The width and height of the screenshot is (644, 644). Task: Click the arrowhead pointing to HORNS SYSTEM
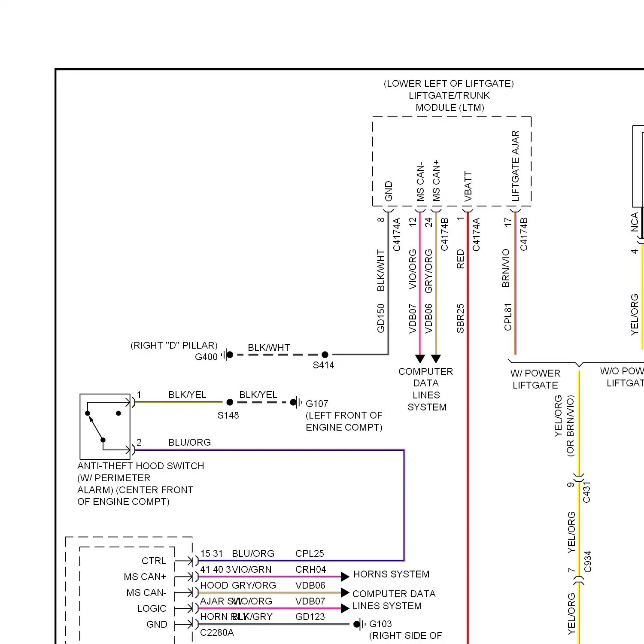pos(345,576)
